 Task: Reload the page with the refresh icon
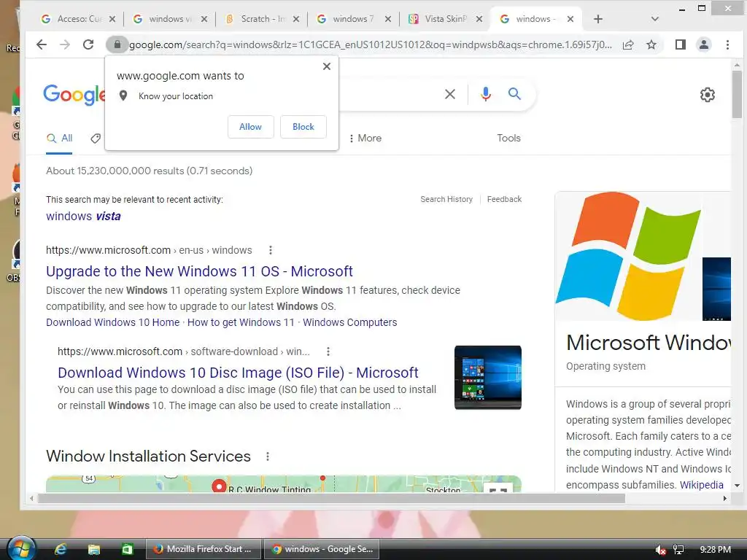click(88, 44)
